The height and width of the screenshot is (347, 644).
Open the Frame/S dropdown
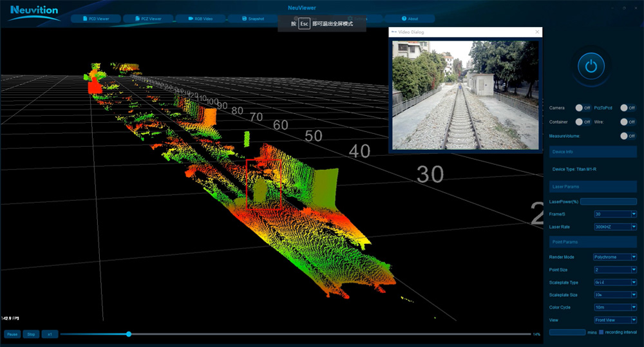(x=615, y=214)
